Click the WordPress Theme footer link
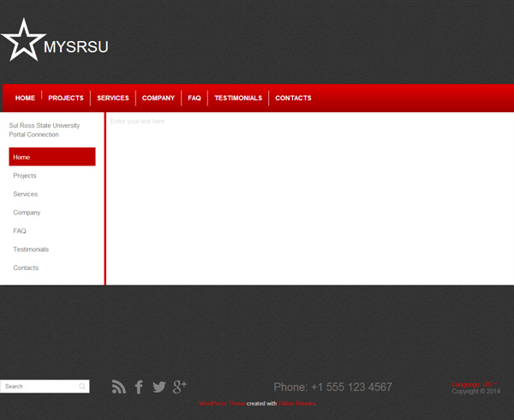This screenshot has width=514, height=420. (x=222, y=404)
